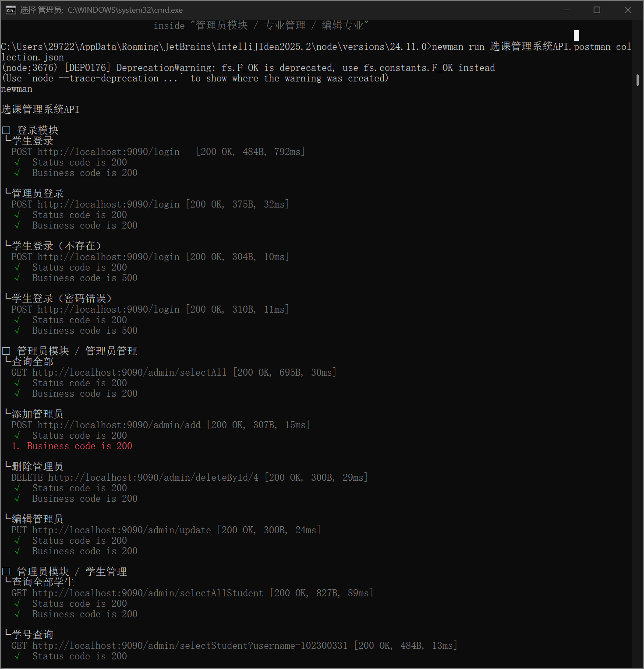The width and height of the screenshot is (644, 669).
Task: Click the red failed '1. Business code is 200' line
Action: coord(72,446)
